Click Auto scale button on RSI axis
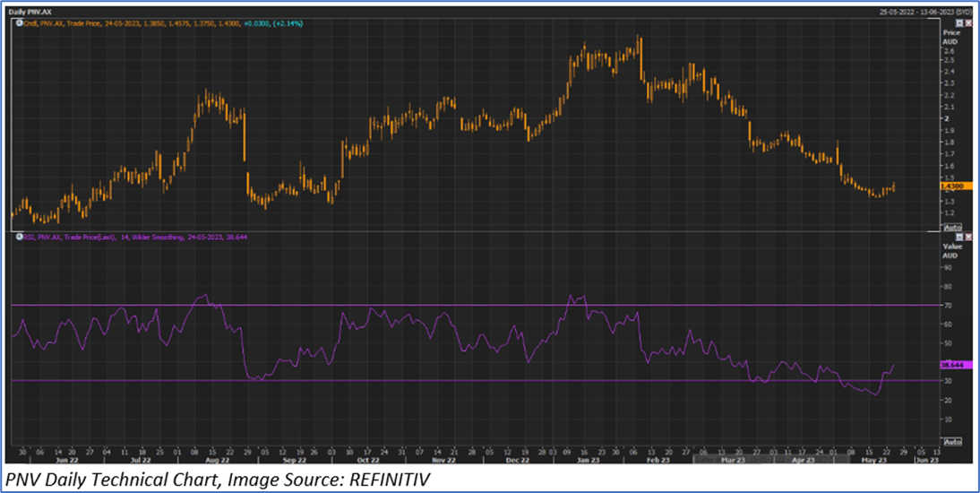This screenshot has height=493, width=980. pos(952,441)
